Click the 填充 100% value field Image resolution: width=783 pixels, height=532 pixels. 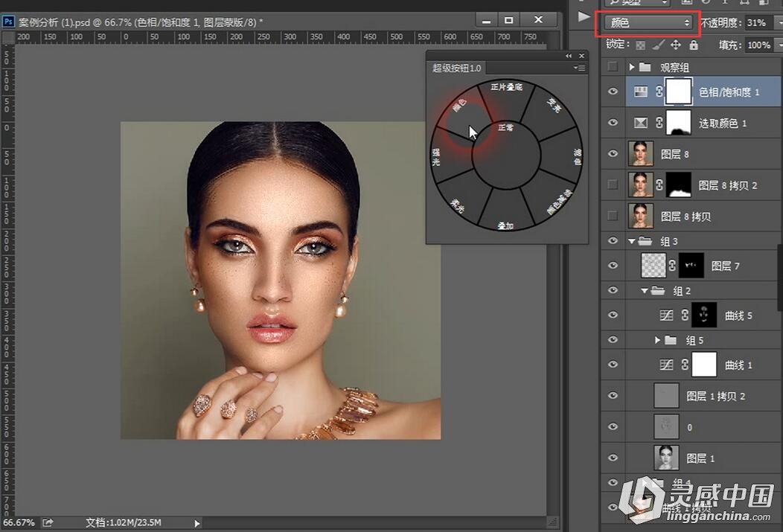[x=759, y=45]
